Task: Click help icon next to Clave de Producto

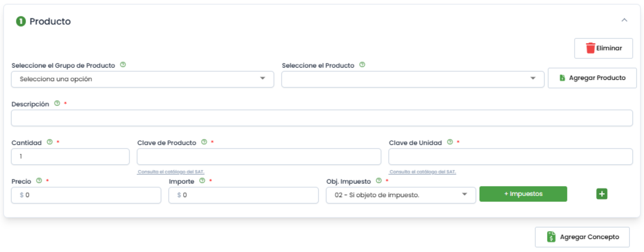Action: click(x=204, y=142)
